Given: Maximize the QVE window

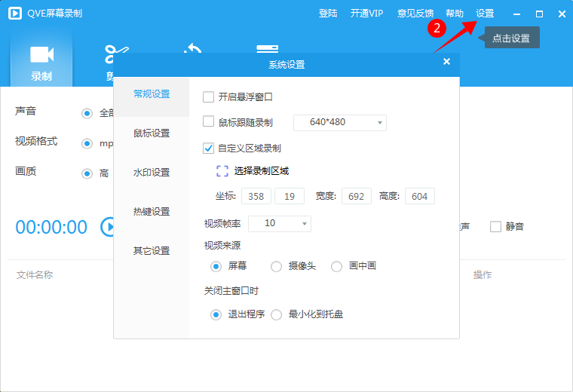Looking at the screenshot, I should tap(539, 14).
